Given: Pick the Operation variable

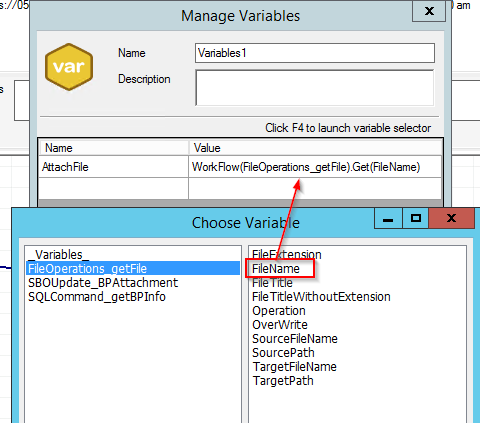Looking at the screenshot, I should [x=279, y=311].
